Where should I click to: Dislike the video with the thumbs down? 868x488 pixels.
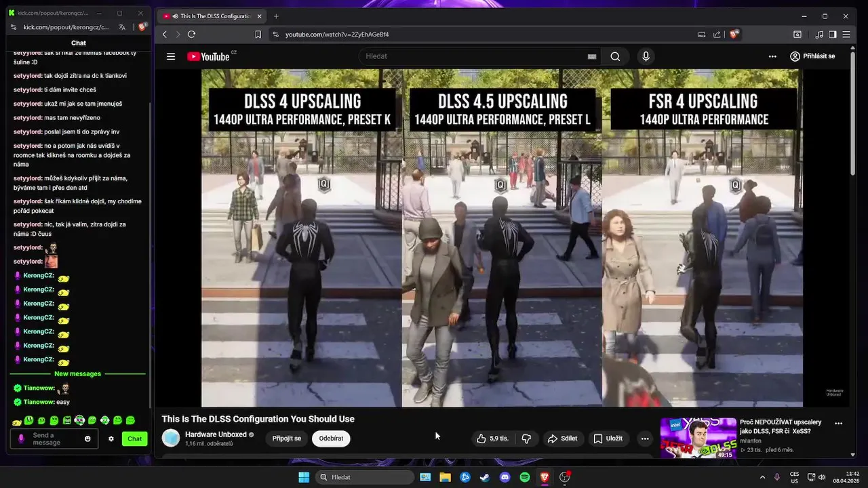[x=526, y=439]
